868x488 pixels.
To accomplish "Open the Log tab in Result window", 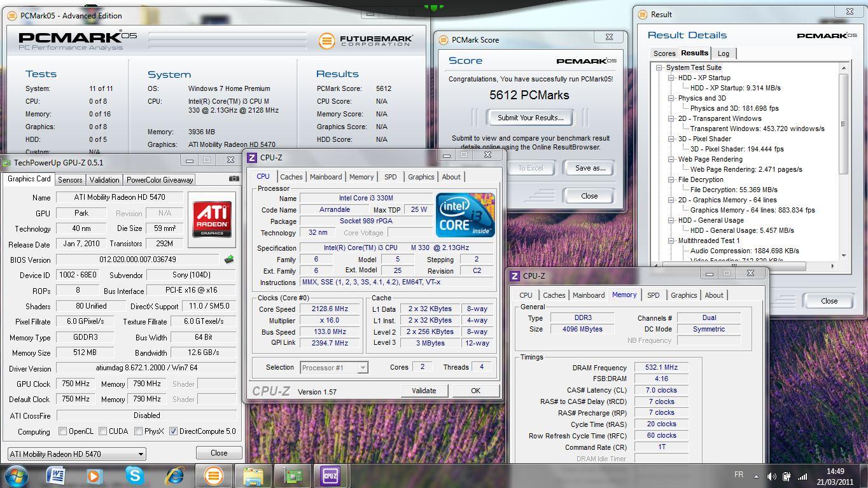I will pyautogui.click(x=724, y=53).
